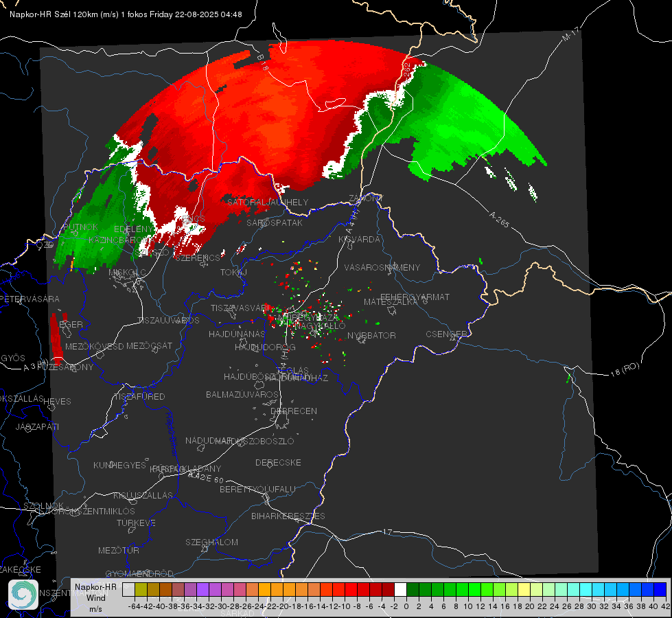Viewport: 672px width, 618px height.
Task: Click the SZEGHALOM town label
Action: tap(211, 542)
